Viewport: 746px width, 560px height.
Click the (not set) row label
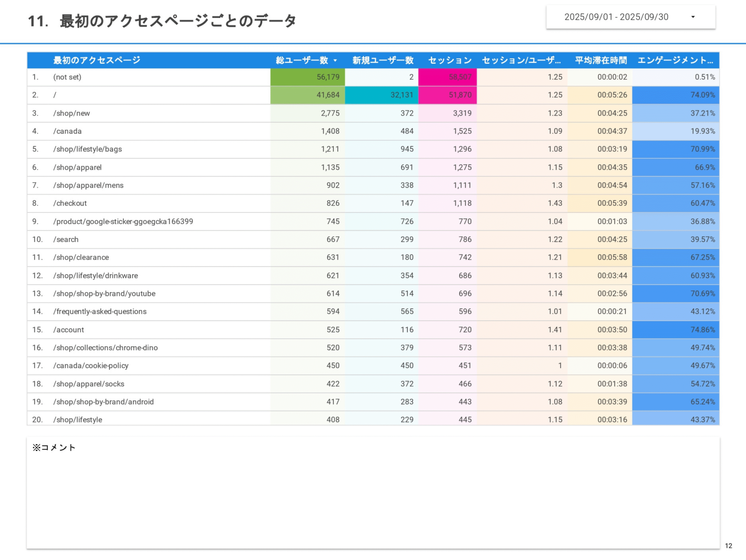(x=67, y=77)
